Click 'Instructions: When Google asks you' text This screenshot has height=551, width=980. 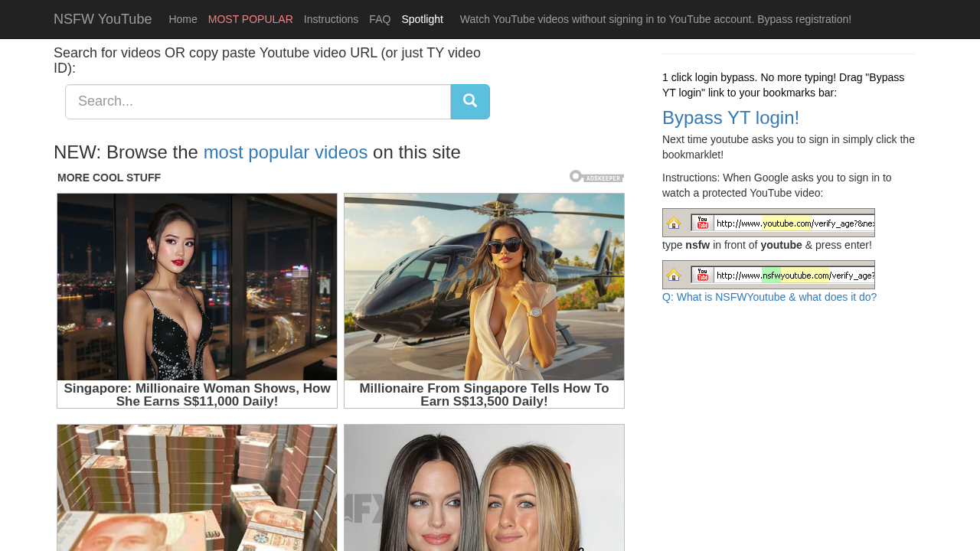777,185
